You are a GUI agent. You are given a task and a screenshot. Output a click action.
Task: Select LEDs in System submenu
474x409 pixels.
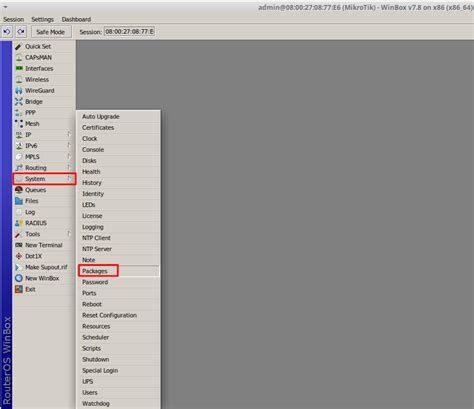tap(118, 205)
